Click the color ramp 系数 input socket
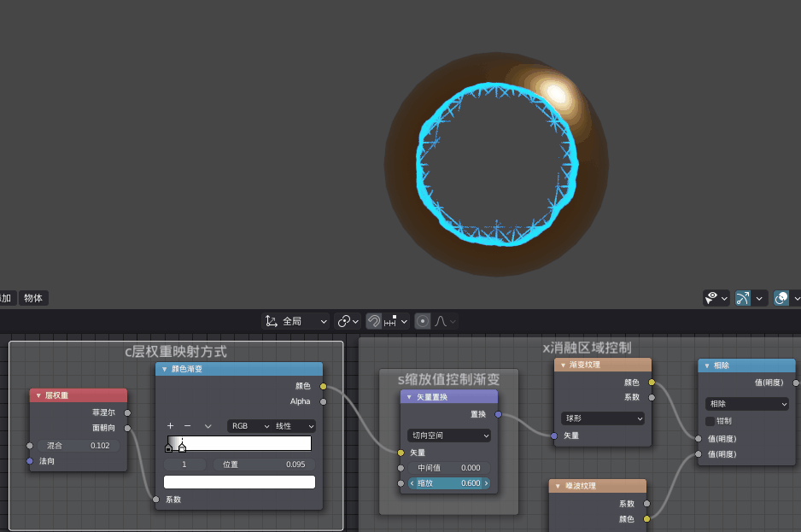This screenshot has height=532, width=801. click(x=155, y=500)
